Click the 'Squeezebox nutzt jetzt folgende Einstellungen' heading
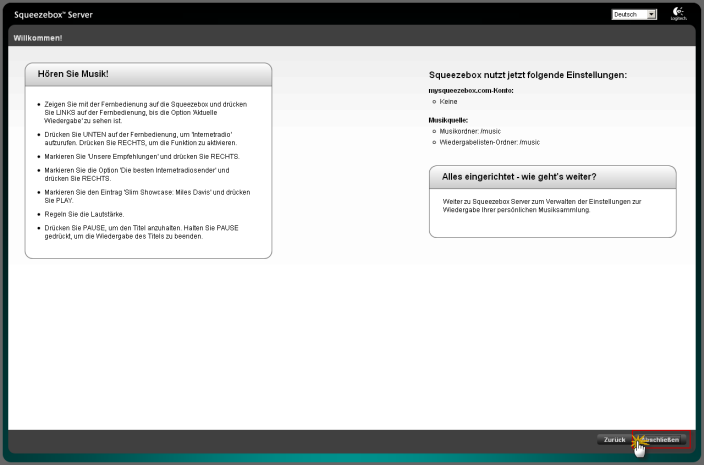Screen dimensions: 704x465 (527, 75)
